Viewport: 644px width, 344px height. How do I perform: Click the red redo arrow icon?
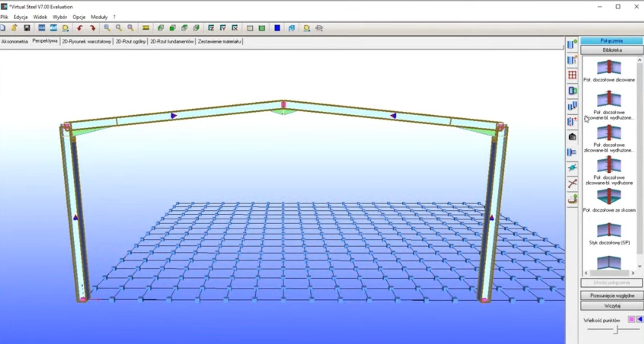pyautogui.click(x=93, y=28)
